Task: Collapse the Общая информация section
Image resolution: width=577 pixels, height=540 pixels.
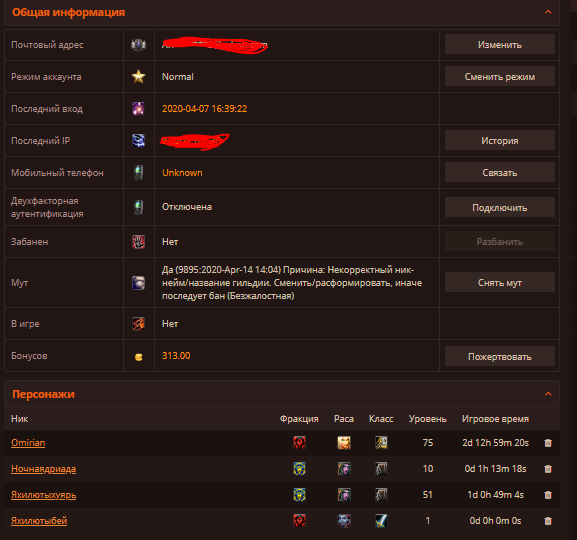Action: [548, 12]
